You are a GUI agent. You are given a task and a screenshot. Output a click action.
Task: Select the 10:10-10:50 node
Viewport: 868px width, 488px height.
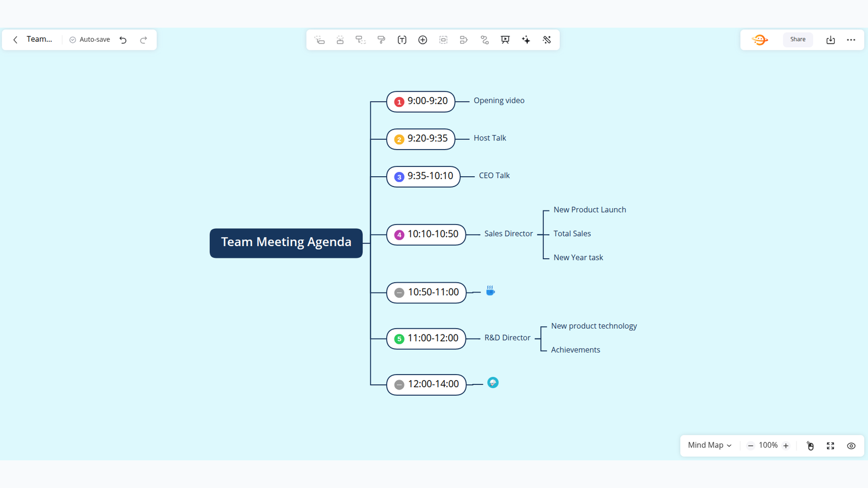tap(426, 235)
